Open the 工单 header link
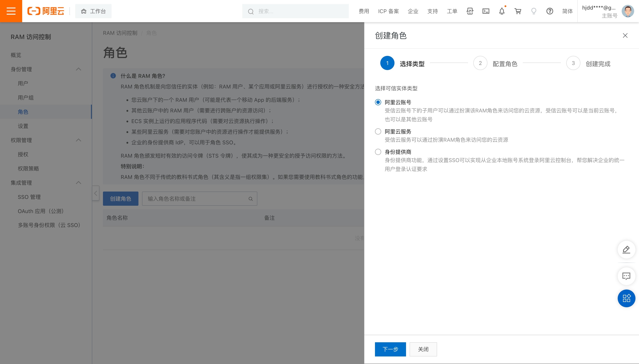Viewport: 639px width, 364px height. pyautogui.click(x=452, y=11)
